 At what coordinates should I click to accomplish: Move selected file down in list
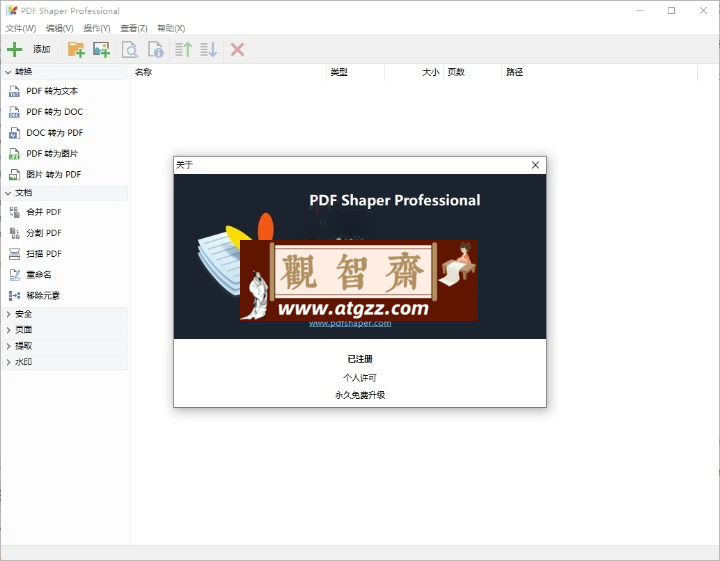coord(208,49)
